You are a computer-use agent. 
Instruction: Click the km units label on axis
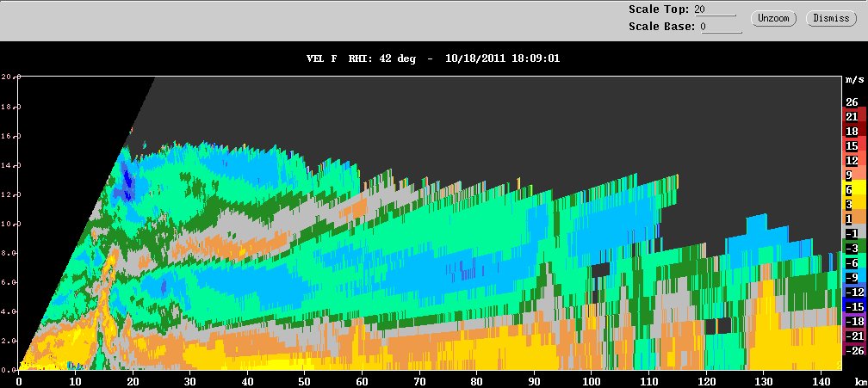pos(859,382)
